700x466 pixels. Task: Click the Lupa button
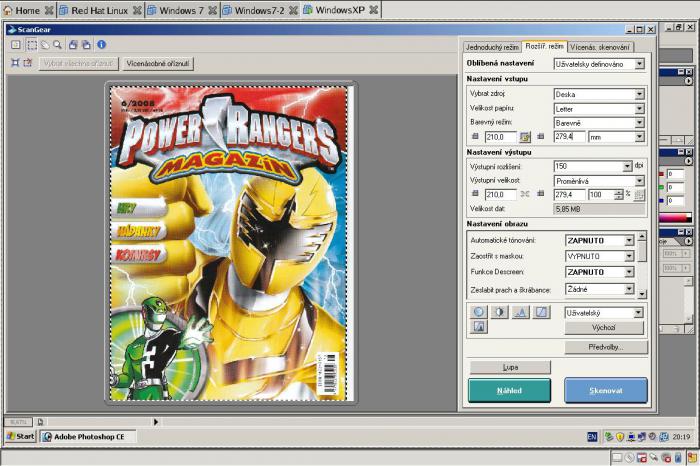pyautogui.click(x=510, y=367)
